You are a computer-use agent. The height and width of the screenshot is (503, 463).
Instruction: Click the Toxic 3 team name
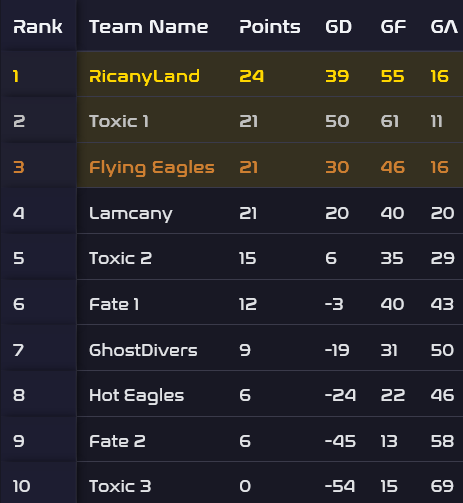[120, 486]
